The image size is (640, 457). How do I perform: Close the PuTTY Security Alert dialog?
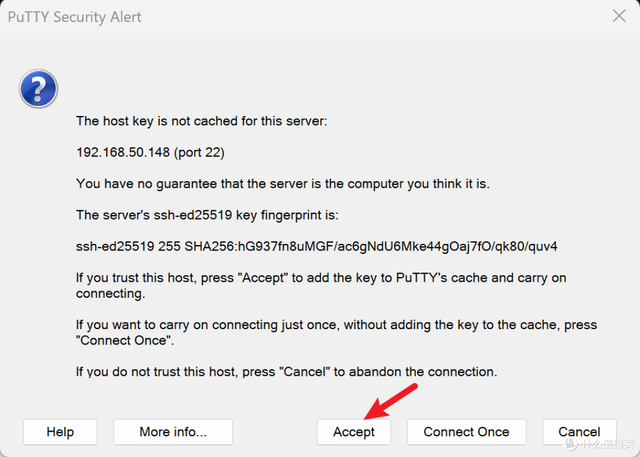click(x=618, y=17)
